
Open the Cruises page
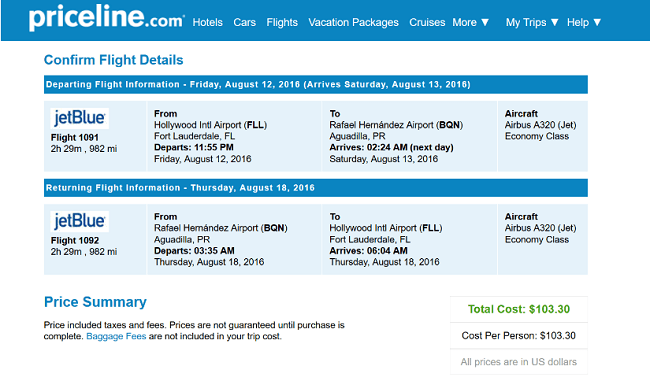pos(427,22)
